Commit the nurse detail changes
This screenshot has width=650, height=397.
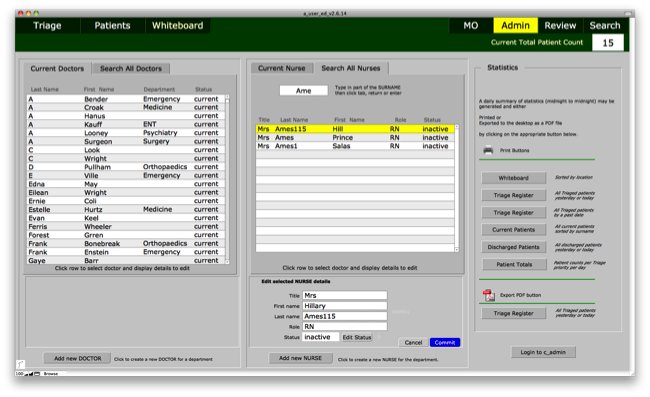(445, 343)
